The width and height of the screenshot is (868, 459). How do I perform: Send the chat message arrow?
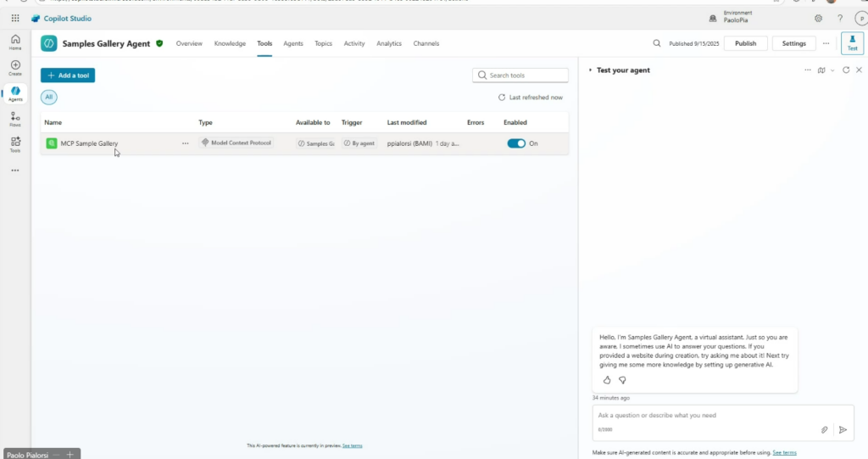tap(843, 429)
